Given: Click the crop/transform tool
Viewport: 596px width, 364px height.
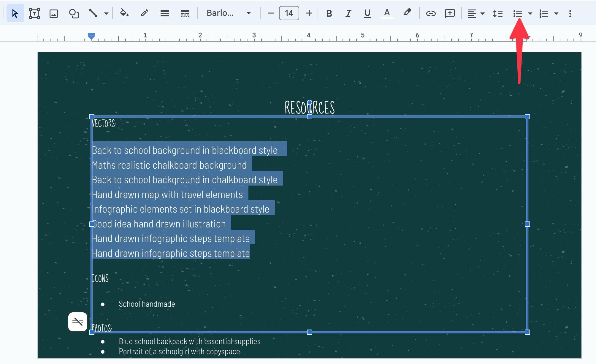Looking at the screenshot, I should point(34,13).
